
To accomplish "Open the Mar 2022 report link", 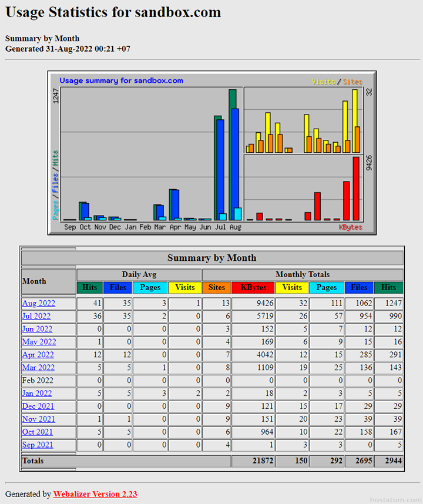I will (38, 368).
